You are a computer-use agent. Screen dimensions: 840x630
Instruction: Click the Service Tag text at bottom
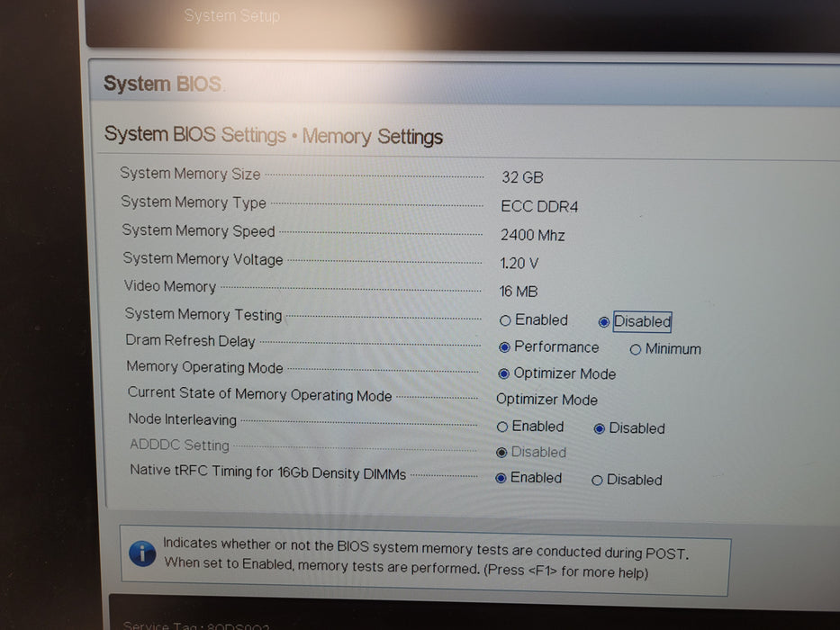pos(196,625)
